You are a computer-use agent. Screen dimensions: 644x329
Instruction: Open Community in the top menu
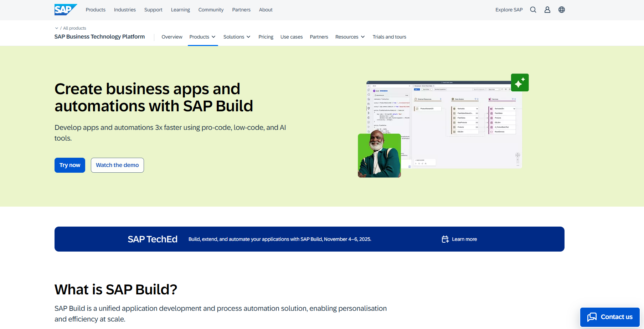[x=211, y=10]
